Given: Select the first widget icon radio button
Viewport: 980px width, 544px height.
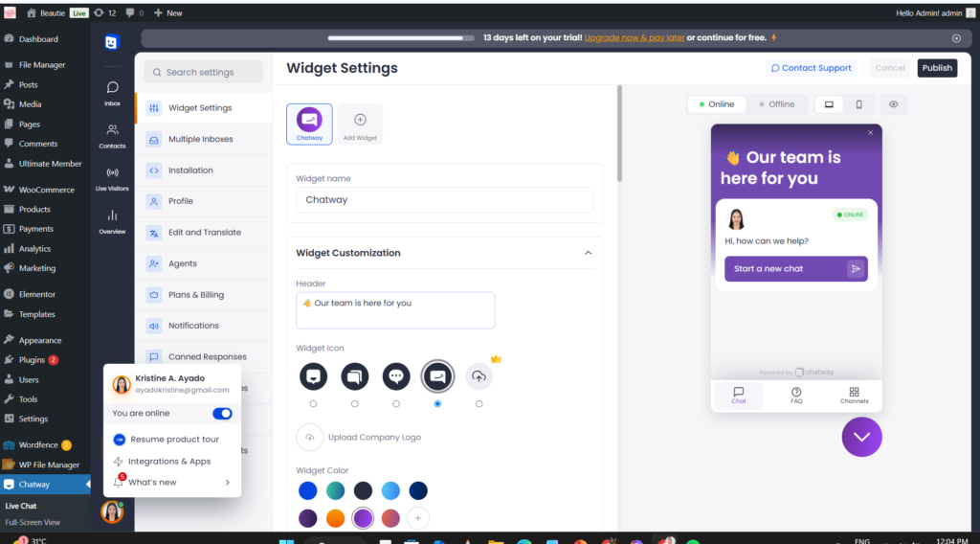Looking at the screenshot, I should (x=313, y=404).
